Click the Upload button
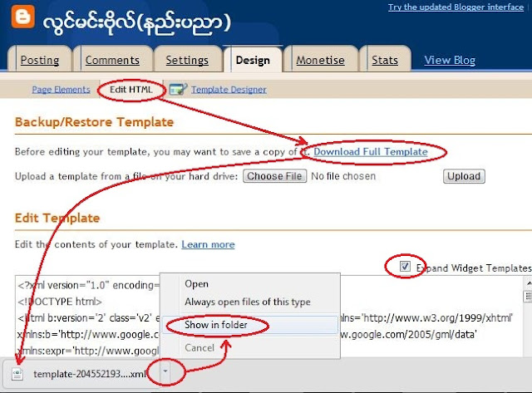The width and height of the screenshot is (532, 393). pyautogui.click(x=464, y=176)
